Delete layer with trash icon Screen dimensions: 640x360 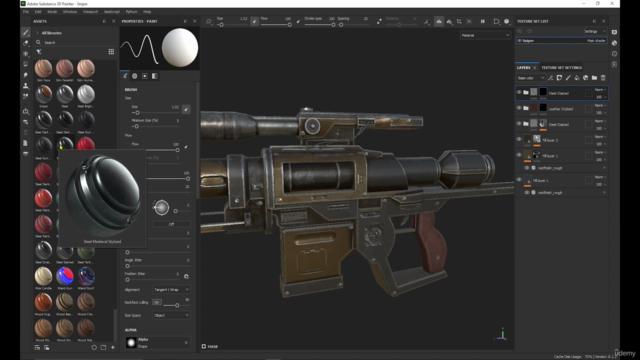point(603,78)
